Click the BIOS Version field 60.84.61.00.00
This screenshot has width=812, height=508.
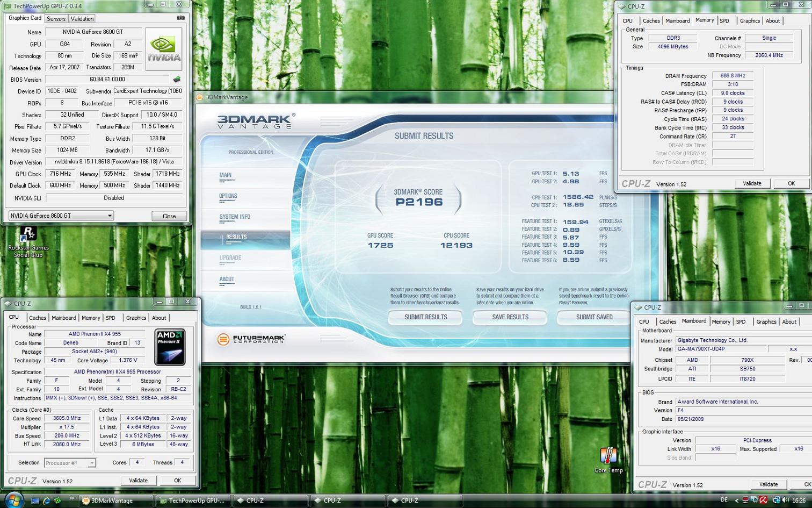pyautogui.click(x=107, y=80)
